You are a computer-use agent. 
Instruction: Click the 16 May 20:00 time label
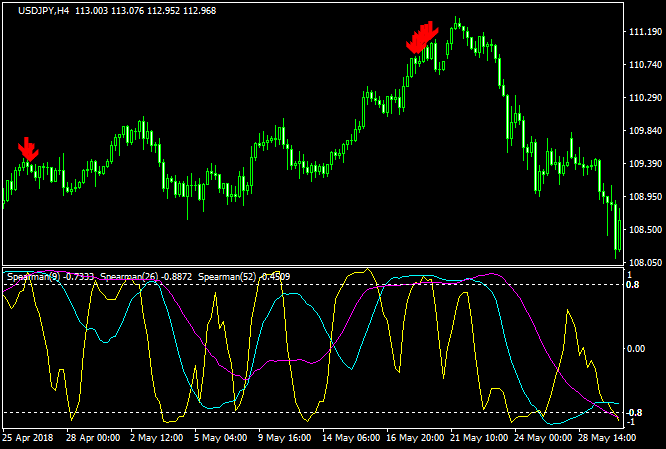[x=415, y=438]
